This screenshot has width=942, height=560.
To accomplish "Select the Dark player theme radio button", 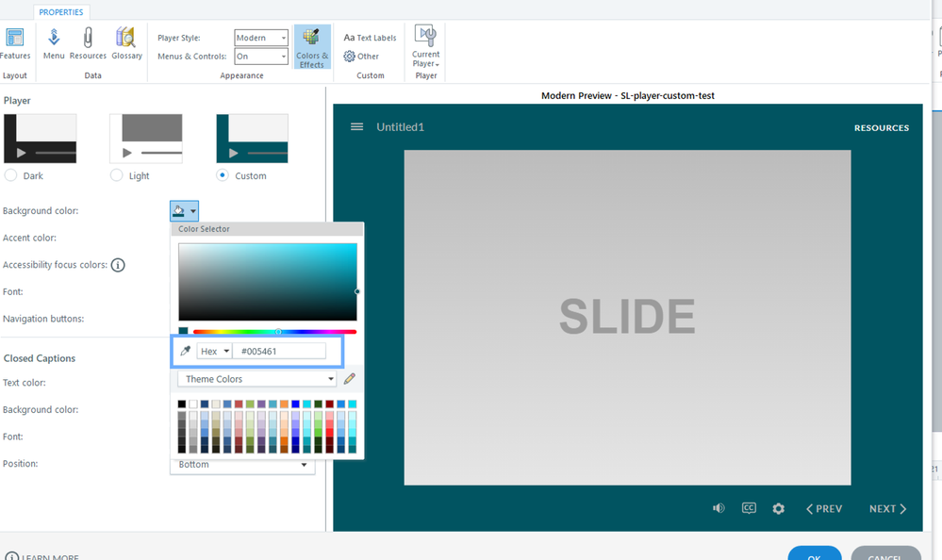I will tap(11, 175).
